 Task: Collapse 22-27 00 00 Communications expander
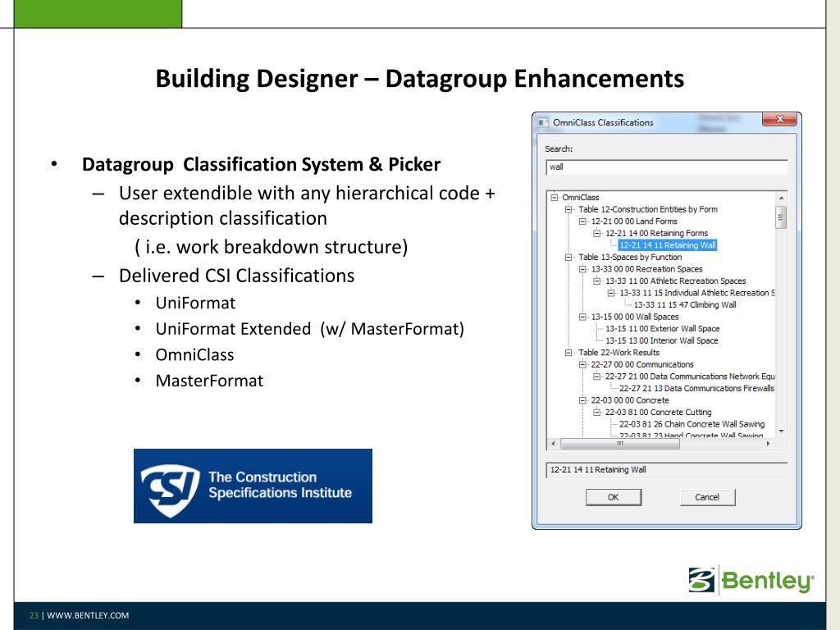(x=582, y=364)
